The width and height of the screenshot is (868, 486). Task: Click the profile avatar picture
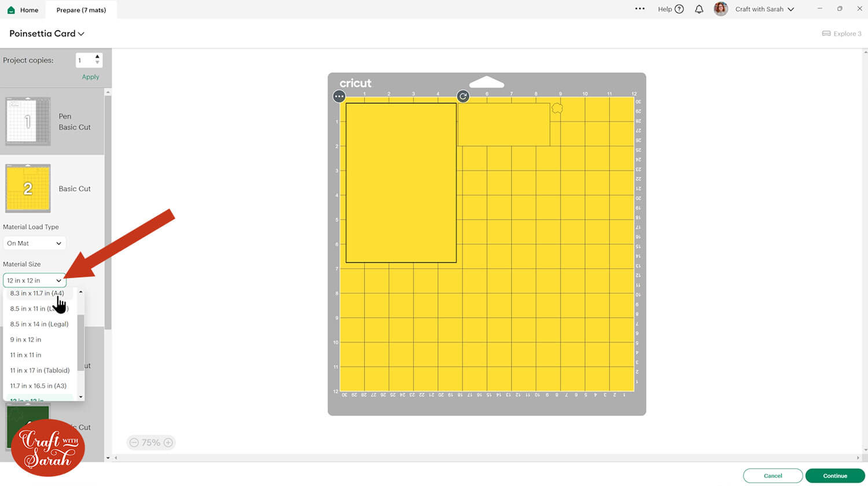coord(720,9)
